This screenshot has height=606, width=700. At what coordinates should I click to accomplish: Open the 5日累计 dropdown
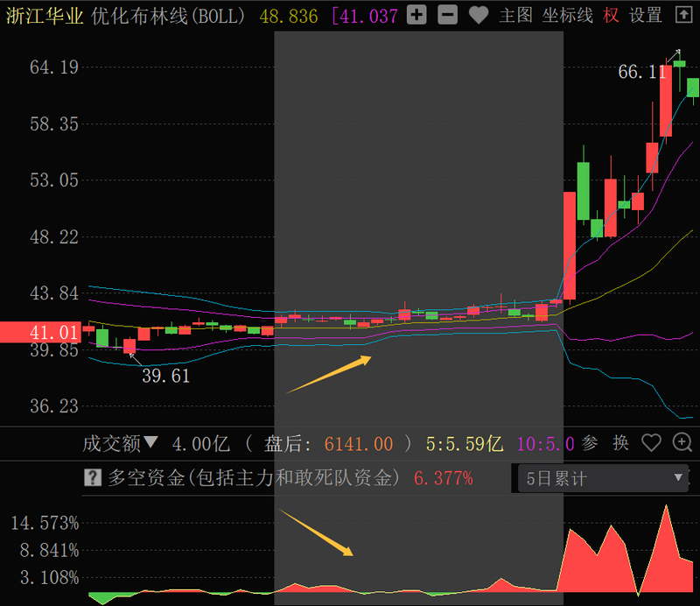603,479
